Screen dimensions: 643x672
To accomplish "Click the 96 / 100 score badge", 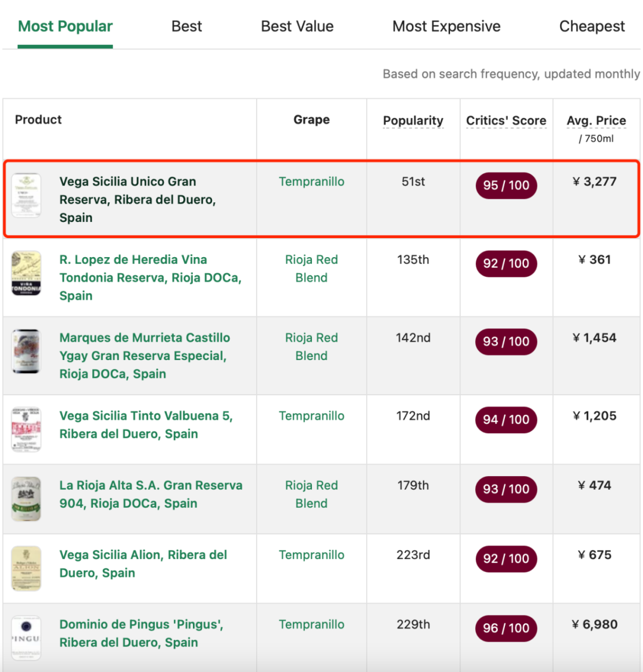I will pyautogui.click(x=506, y=628).
